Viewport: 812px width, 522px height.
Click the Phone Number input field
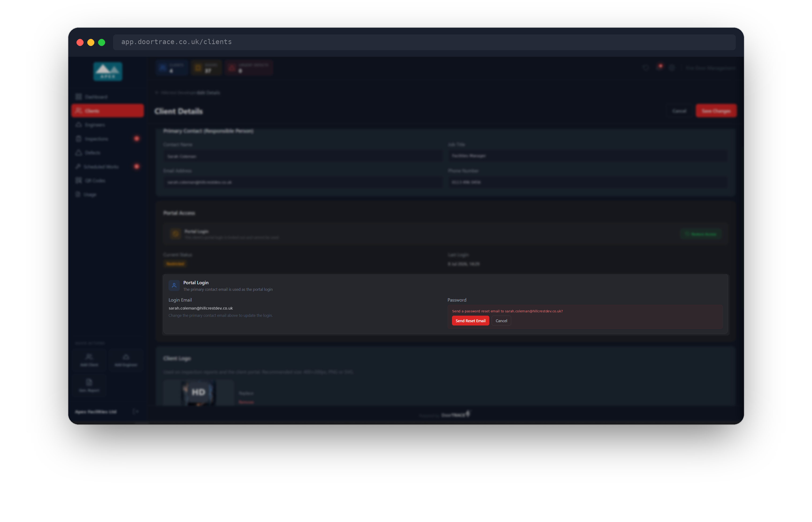coord(587,182)
